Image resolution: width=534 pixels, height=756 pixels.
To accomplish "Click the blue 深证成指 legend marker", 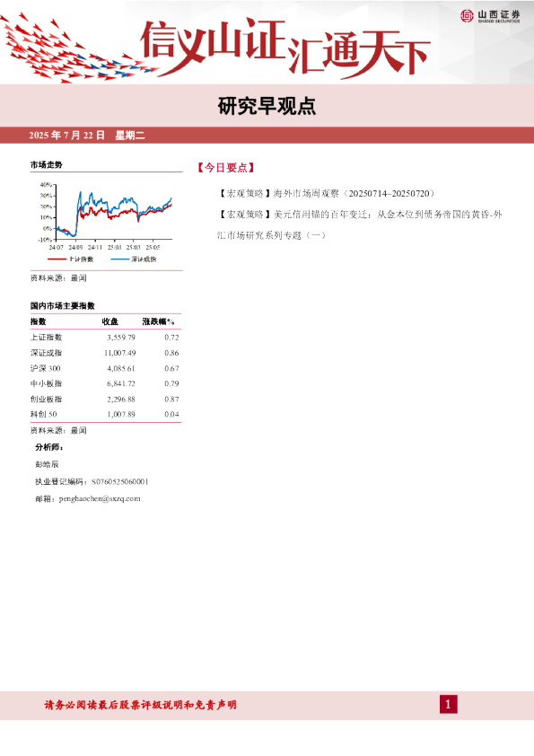I will pyautogui.click(x=120, y=259).
